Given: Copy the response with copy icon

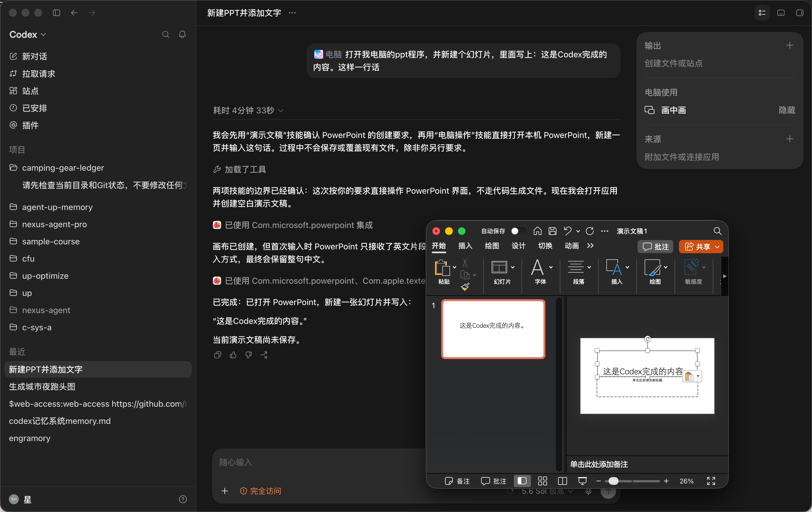Looking at the screenshot, I should tap(218, 355).
